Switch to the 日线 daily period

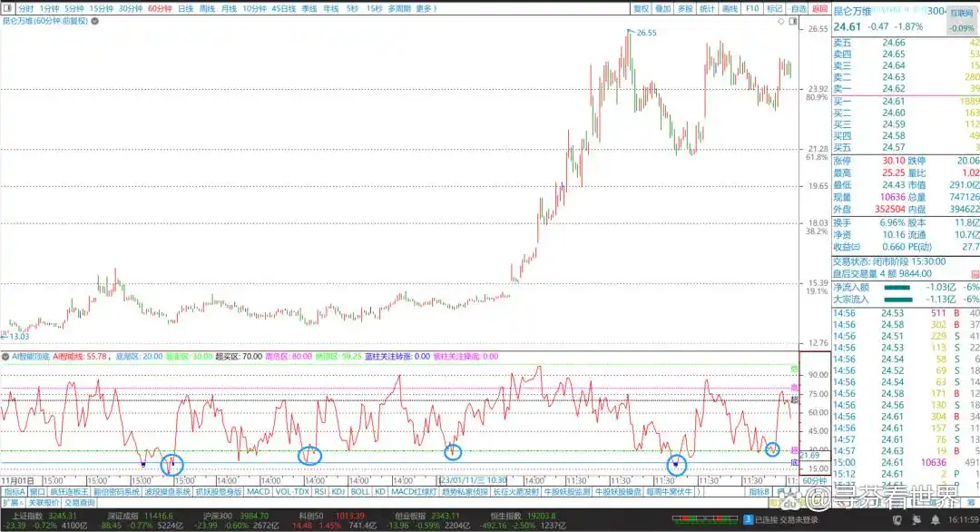coord(185,8)
